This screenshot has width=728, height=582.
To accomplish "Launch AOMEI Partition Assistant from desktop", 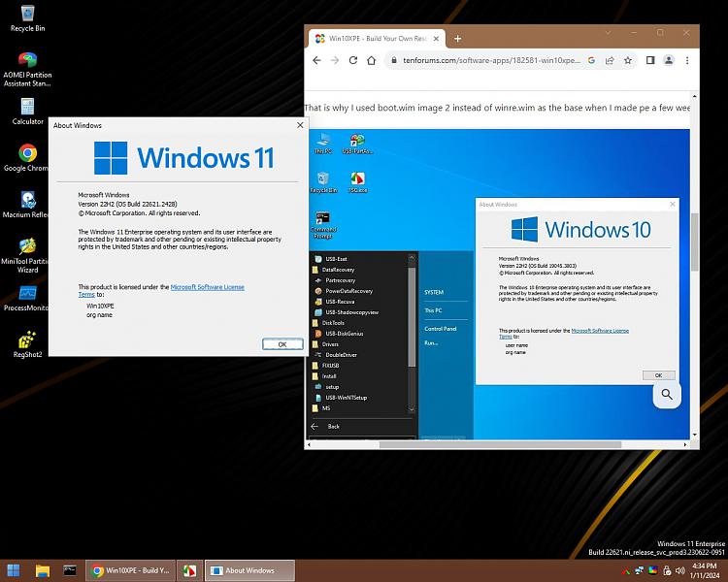I will click(27, 69).
